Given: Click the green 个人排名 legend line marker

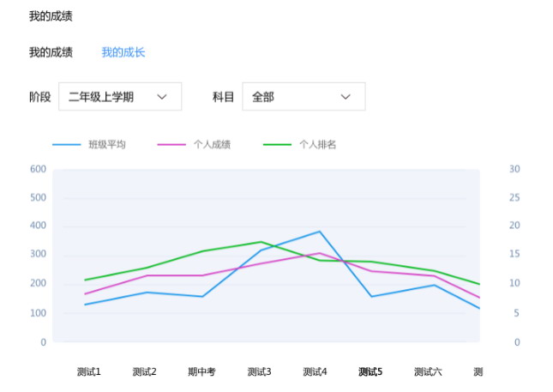Looking at the screenshot, I should (277, 144).
